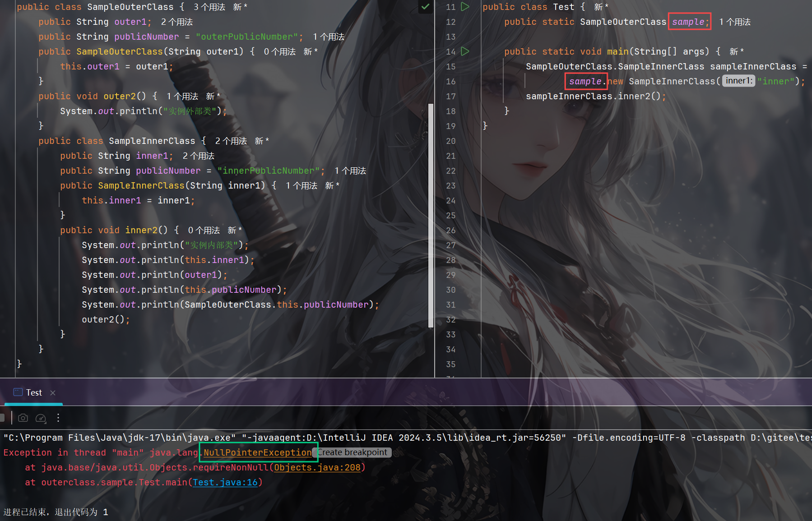This screenshot has width=812, height=521.
Task: Open 1个用法 hint after "outerPublicNumber" string
Action: [329, 37]
